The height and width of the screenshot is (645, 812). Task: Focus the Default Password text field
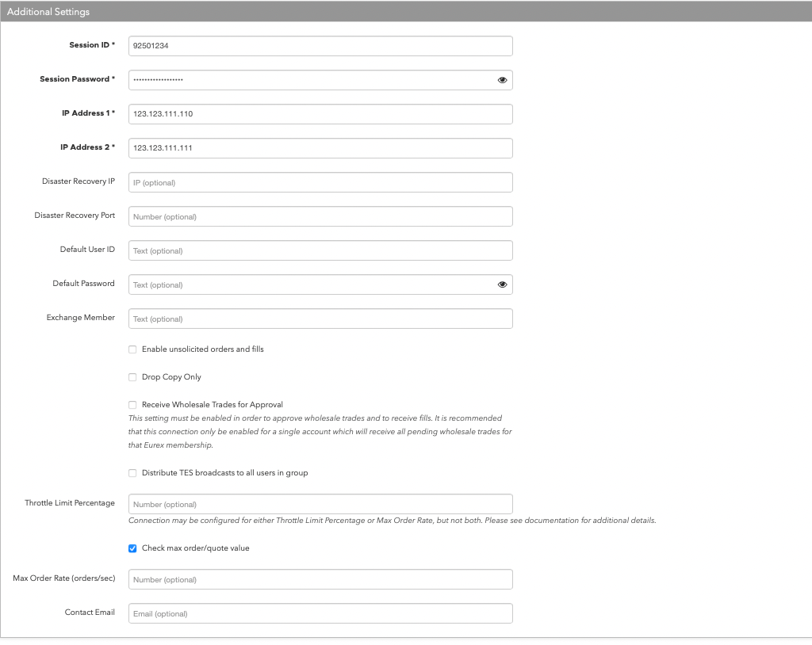point(320,284)
